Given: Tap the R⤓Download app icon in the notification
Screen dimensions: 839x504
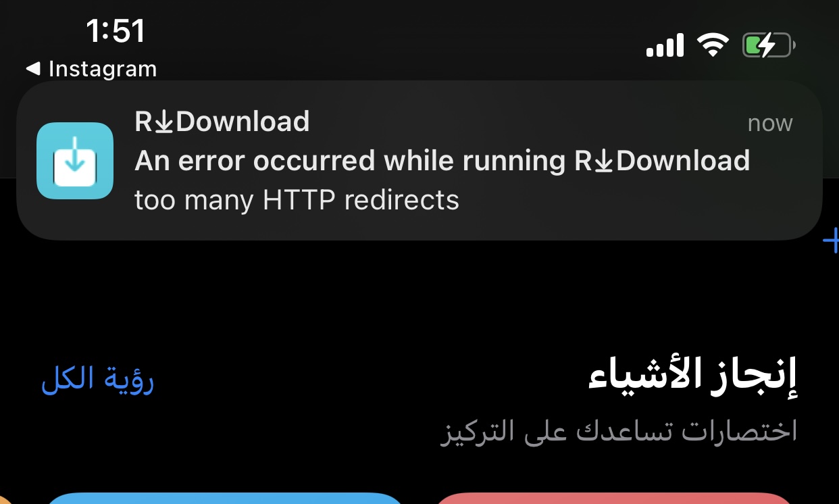Looking at the screenshot, I should [75, 161].
